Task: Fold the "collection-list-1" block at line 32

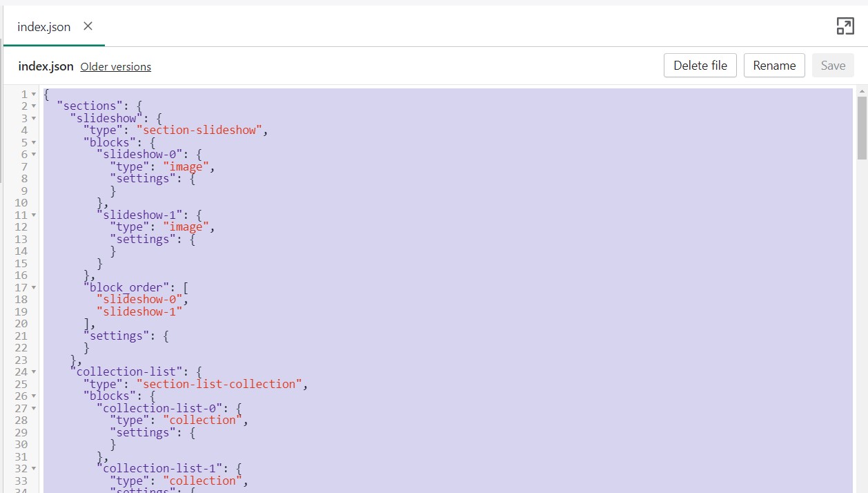Action: click(34, 469)
